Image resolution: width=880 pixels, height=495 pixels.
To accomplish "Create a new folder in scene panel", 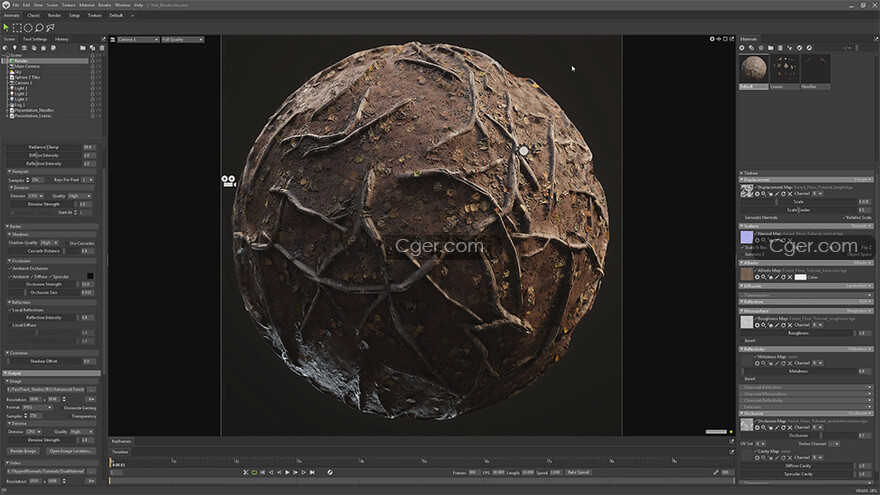I will click(x=82, y=48).
